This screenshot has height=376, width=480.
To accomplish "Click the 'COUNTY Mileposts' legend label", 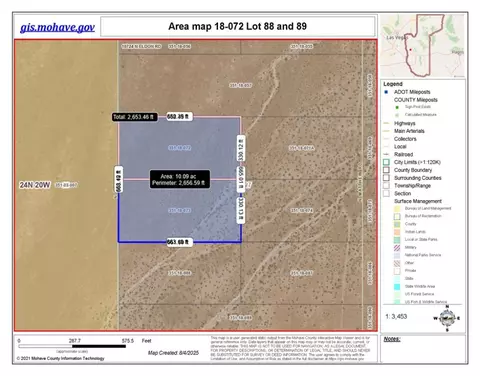I will pyautogui.click(x=416, y=100).
